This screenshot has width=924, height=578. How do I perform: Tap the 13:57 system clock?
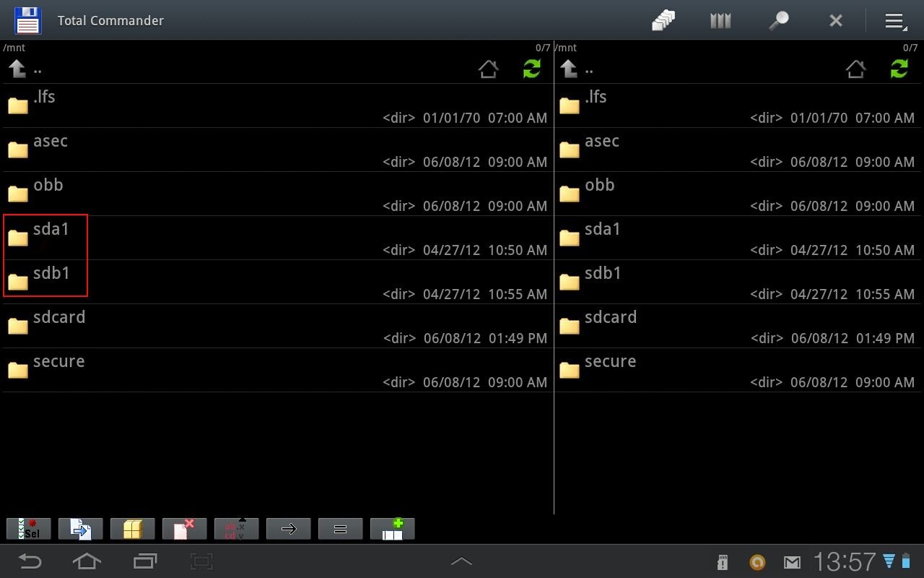845,561
